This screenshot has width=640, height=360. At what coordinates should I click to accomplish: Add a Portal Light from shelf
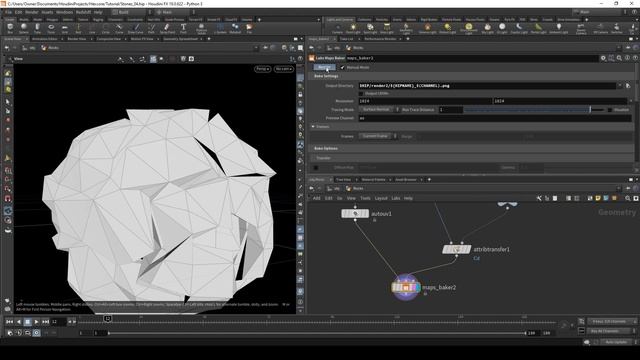coord(538,28)
